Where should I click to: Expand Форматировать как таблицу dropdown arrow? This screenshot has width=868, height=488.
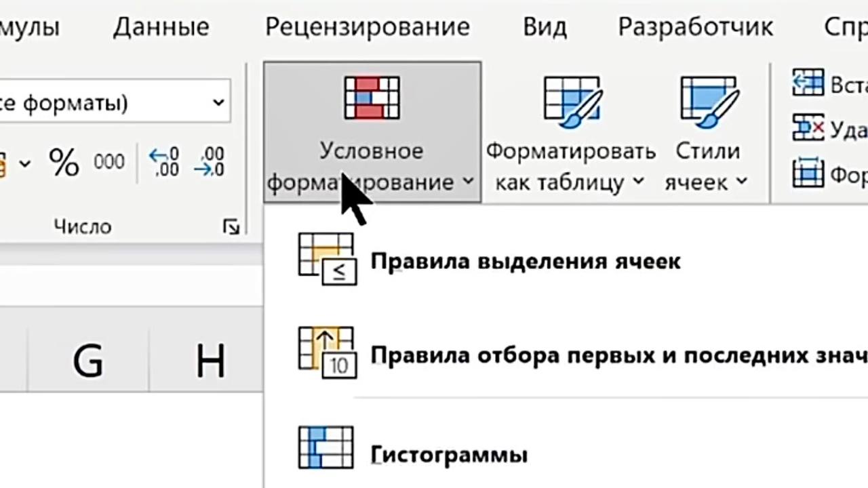638,182
